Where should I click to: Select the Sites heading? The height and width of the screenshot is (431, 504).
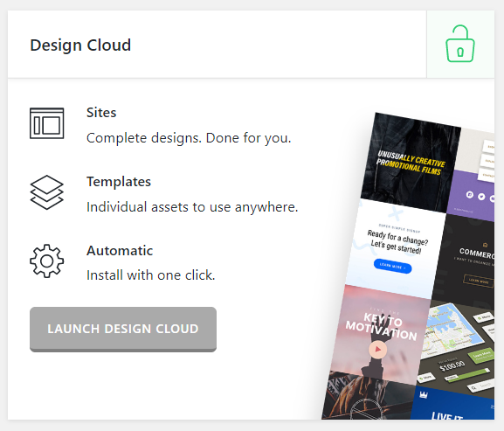[101, 113]
